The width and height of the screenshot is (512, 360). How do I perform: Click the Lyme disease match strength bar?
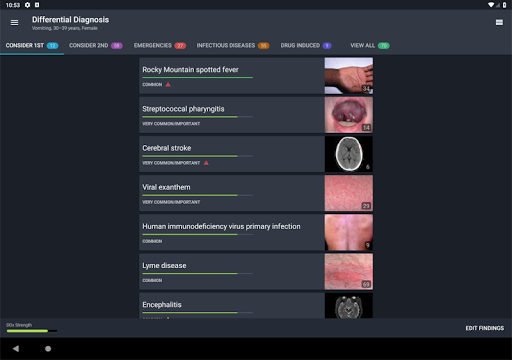click(197, 274)
